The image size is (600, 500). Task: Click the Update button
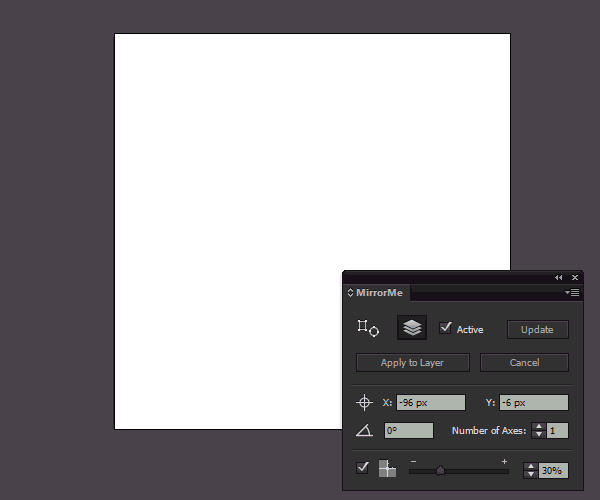coord(537,329)
